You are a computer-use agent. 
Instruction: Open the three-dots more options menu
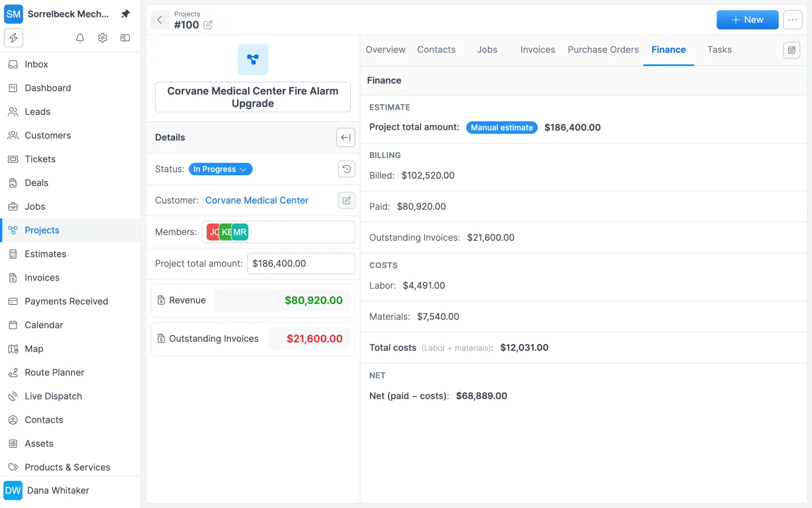793,20
